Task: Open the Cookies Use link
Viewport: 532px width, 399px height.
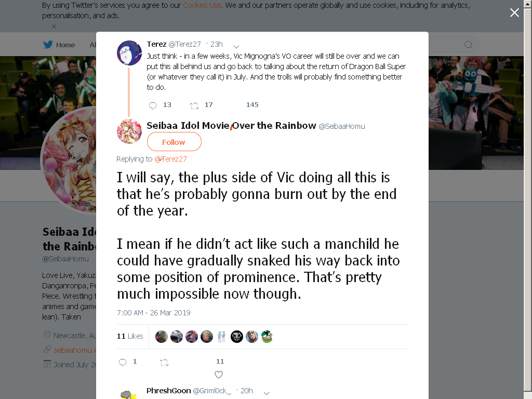Action: coord(202,5)
